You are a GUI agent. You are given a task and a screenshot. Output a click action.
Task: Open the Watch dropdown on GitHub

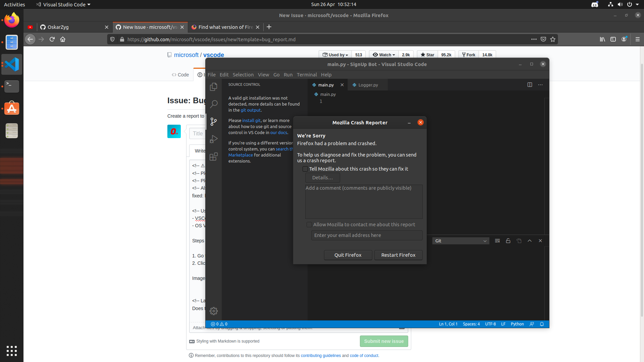383,55
